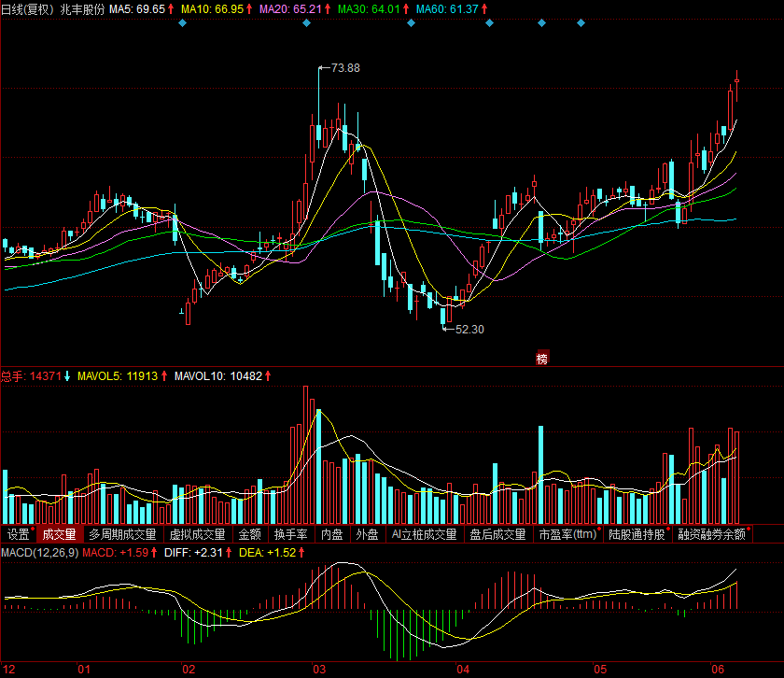Click the MA5: 69.65 indicator label
The width and height of the screenshot is (784, 678).
tap(137, 9)
